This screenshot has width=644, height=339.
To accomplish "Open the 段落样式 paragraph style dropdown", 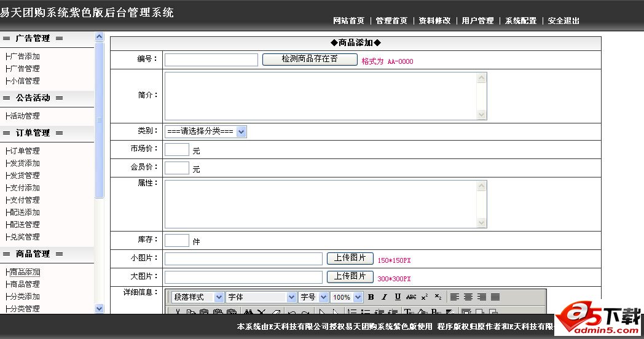I will [197, 297].
